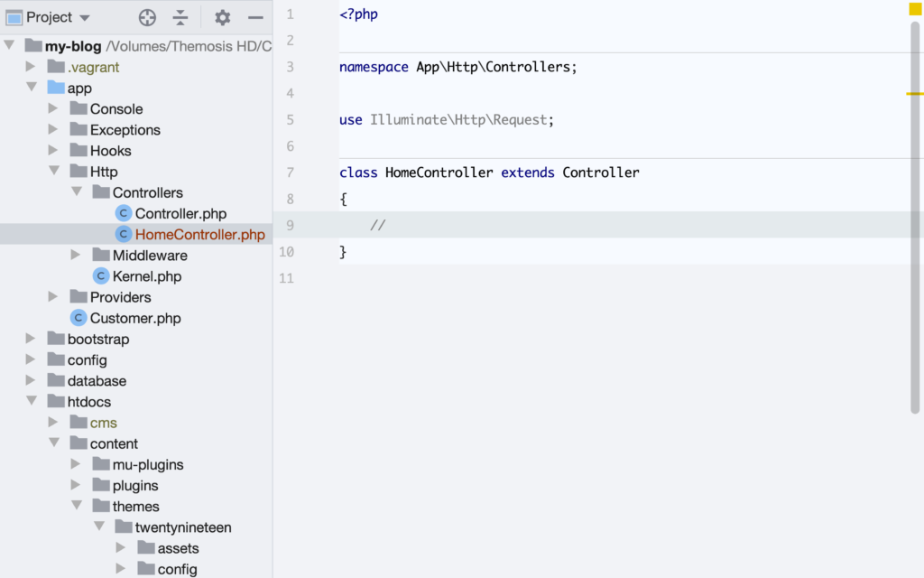This screenshot has width=924, height=578.
Task: Click the app folder icon
Action: point(57,88)
